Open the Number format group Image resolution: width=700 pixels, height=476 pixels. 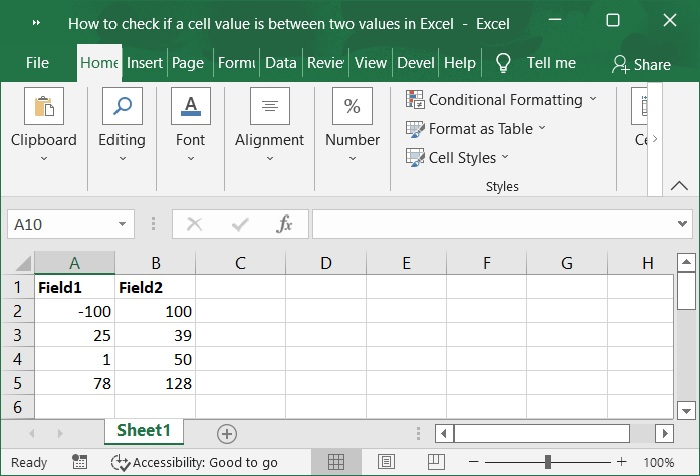[352, 107]
